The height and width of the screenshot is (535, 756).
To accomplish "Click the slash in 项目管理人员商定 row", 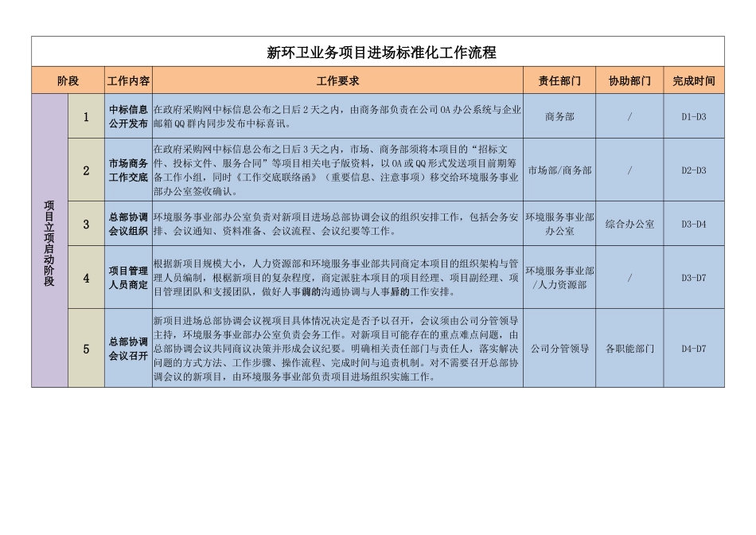I will click(629, 277).
